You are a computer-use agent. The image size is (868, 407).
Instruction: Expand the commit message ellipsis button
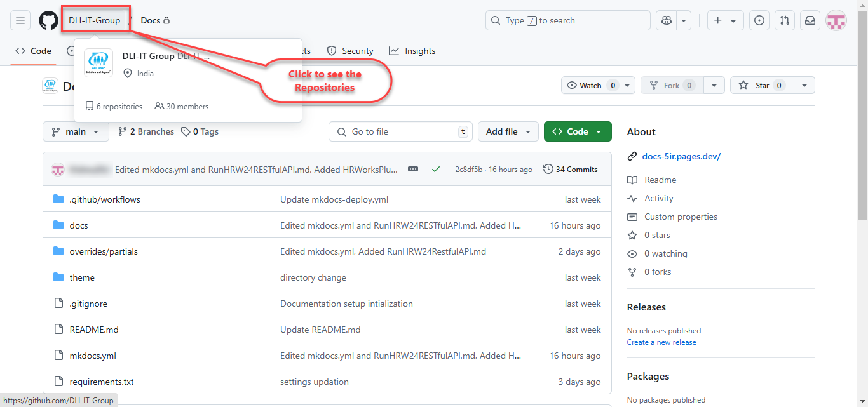[x=413, y=170]
